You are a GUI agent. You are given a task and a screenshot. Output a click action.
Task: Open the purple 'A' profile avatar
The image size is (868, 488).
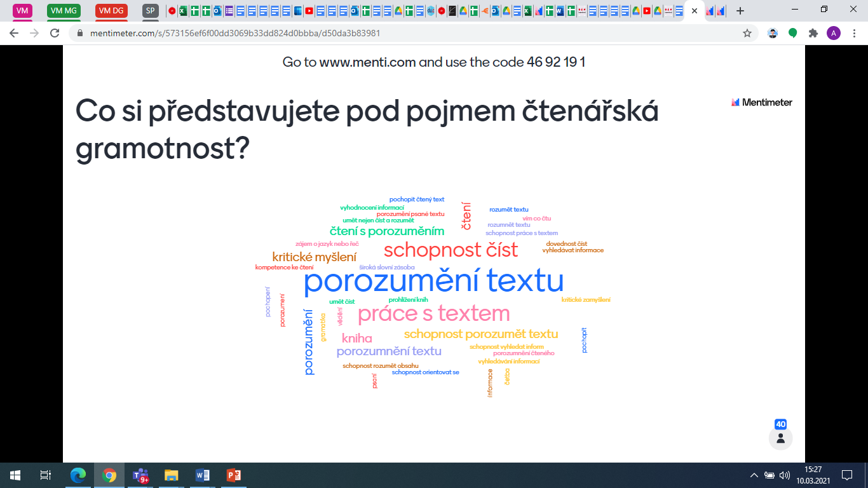833,33
